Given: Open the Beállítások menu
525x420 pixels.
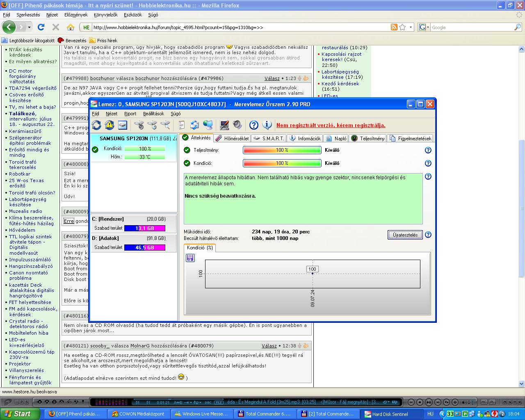Looking at the screenshot, I should click(x=153, y=114).
